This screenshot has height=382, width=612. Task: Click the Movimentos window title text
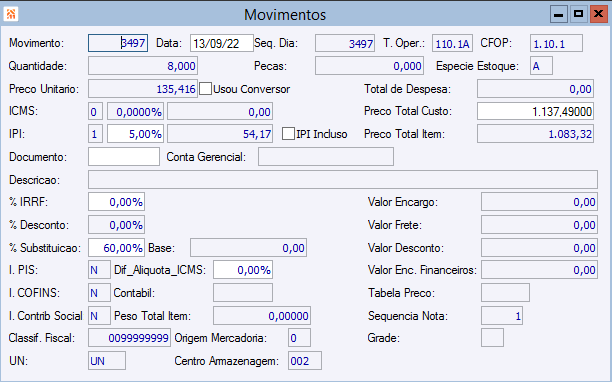coord(285,15)
